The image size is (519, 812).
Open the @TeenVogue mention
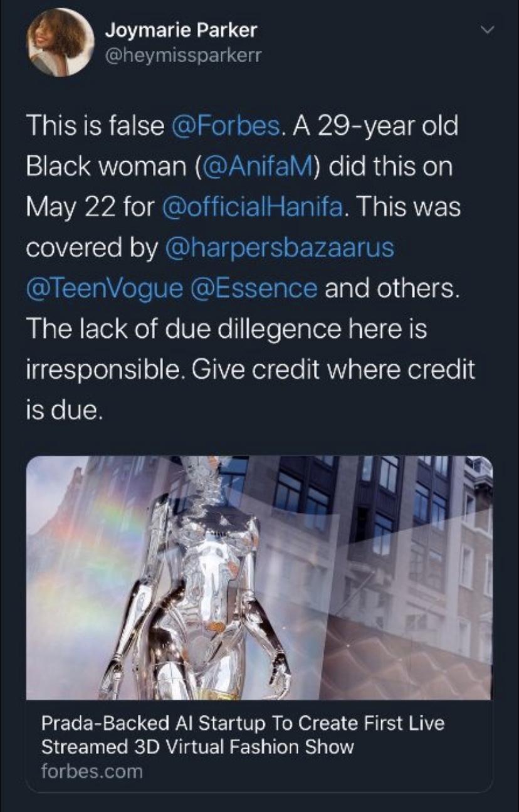click(x=105, y=288)
